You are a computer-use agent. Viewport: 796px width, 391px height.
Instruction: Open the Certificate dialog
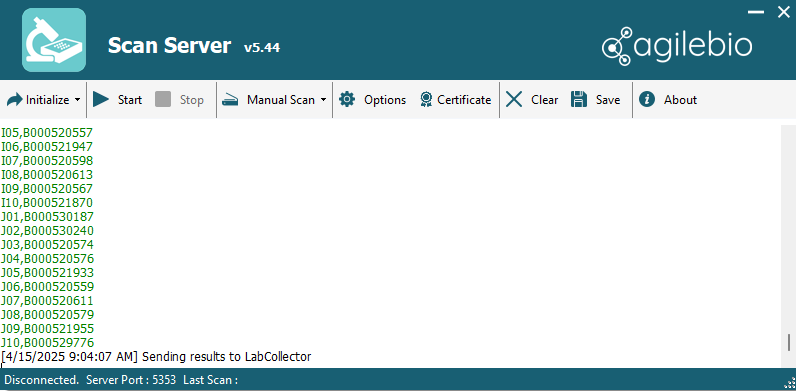(x=464, y=100)
